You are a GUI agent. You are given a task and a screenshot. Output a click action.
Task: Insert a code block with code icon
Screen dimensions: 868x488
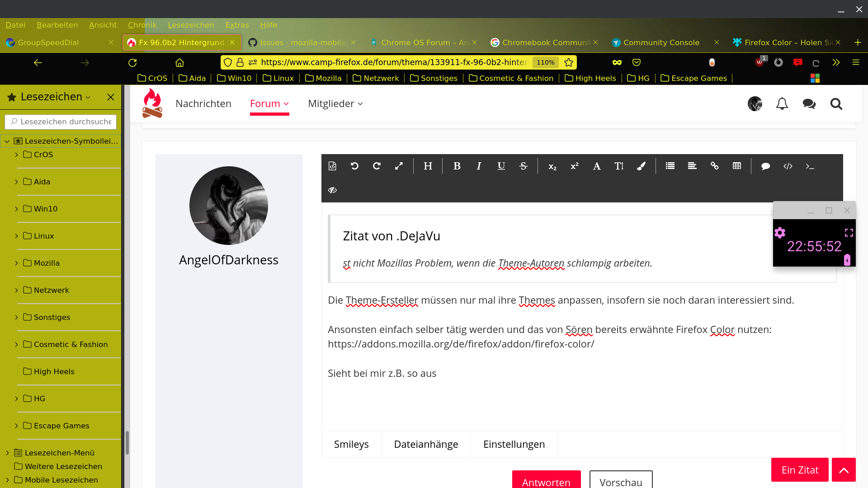(x=788, y=166)
